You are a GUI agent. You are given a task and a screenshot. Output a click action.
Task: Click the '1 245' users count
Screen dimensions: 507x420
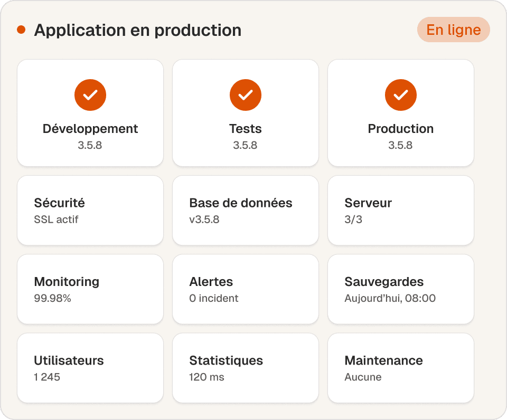point(47,377)
